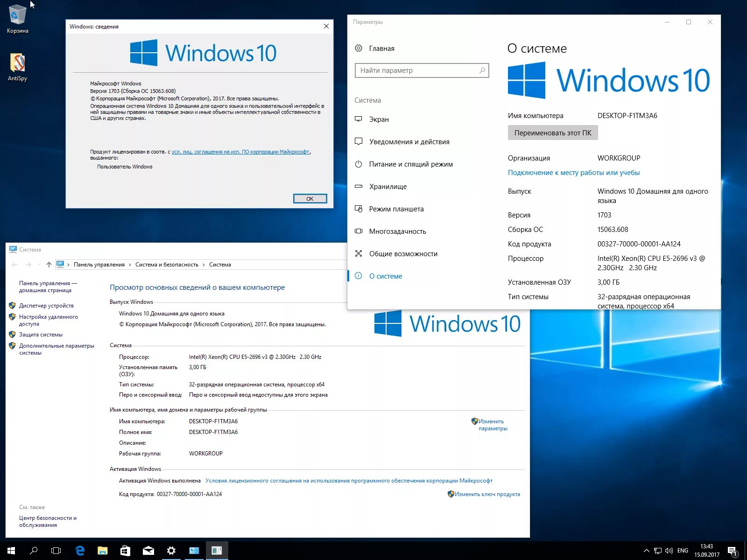The width and height of the screenshot is (747, 560).
Task: Click the Найти параметр search field
Action: coord(422,70)
